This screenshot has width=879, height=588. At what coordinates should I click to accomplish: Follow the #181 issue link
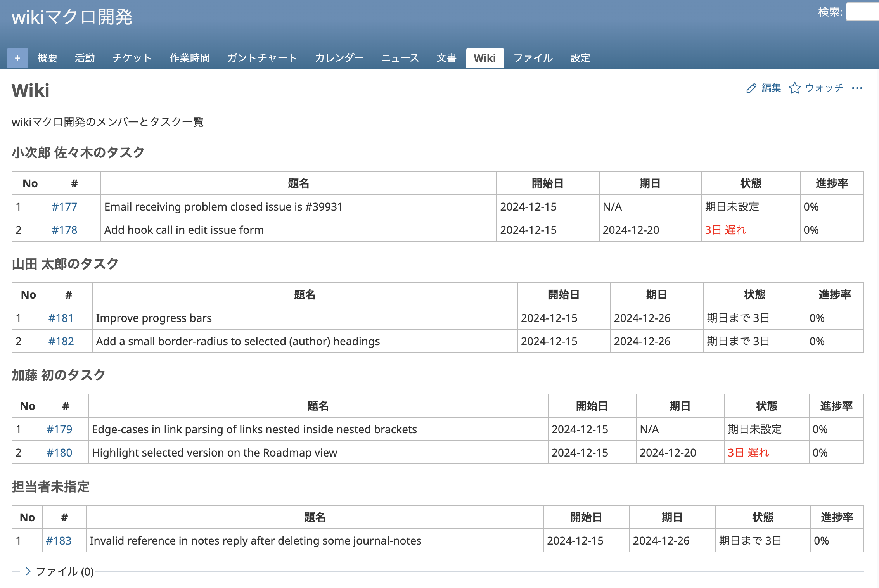[61, 318]
